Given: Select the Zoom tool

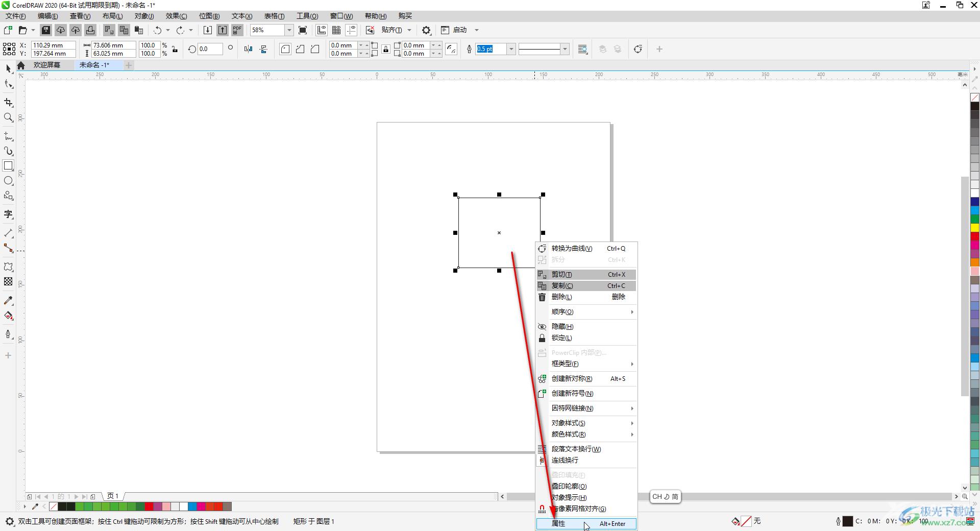Looking at the screenshot, I should 8,117.
